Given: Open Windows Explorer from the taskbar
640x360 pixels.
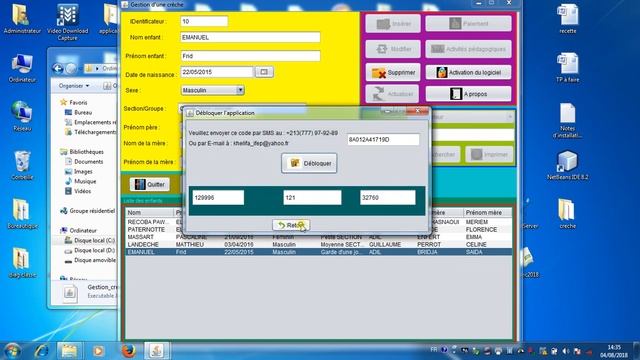Looking at the screenshot, I should pyautogui.click(x=69, y=351).
